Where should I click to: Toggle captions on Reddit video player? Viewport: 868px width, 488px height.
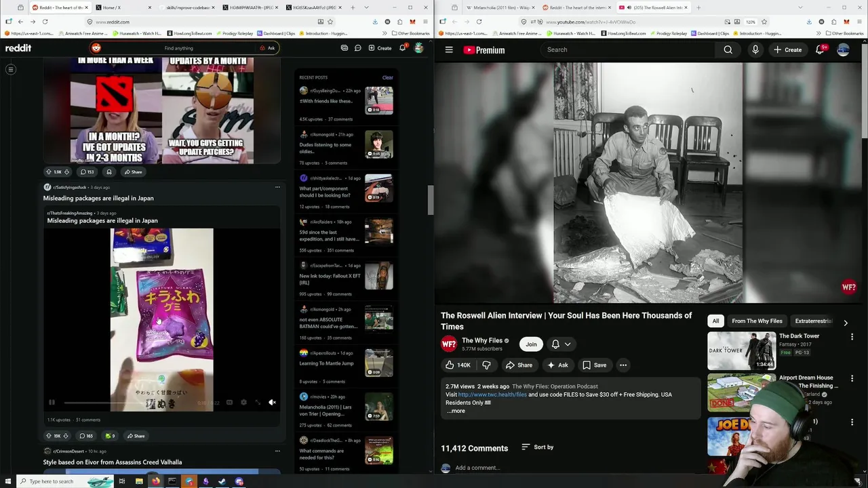(229, 403)
